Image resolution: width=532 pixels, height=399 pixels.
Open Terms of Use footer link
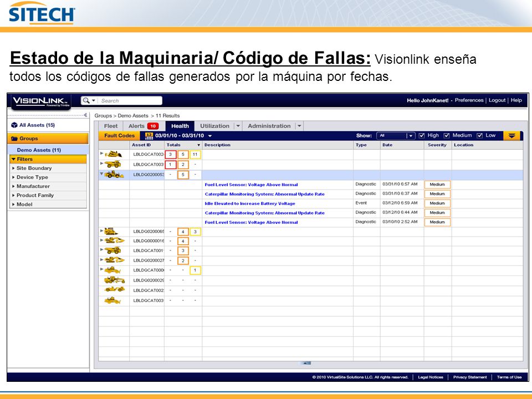click(509, 377)
